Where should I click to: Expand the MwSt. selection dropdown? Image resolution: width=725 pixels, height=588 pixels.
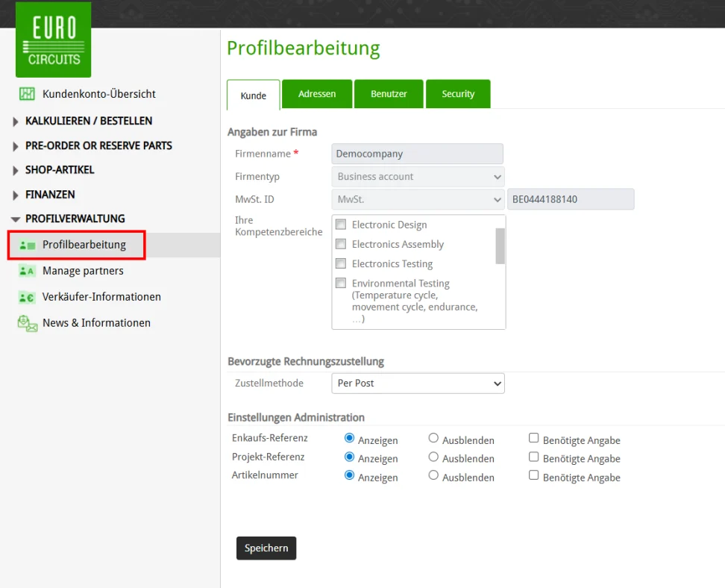[x=418, y=199]
